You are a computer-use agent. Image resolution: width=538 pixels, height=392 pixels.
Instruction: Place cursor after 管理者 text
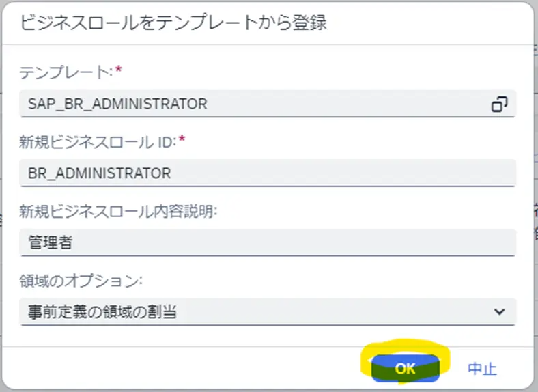[74, 242]
